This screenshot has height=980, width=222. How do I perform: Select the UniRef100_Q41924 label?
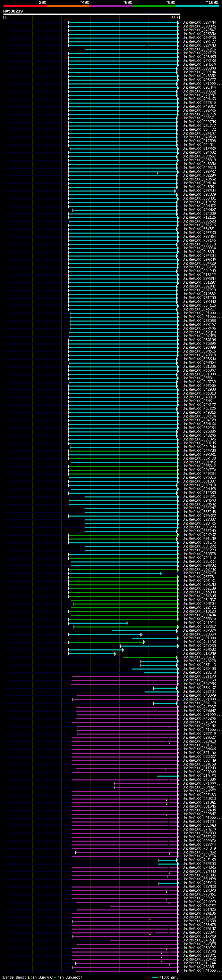coord(199,623)
